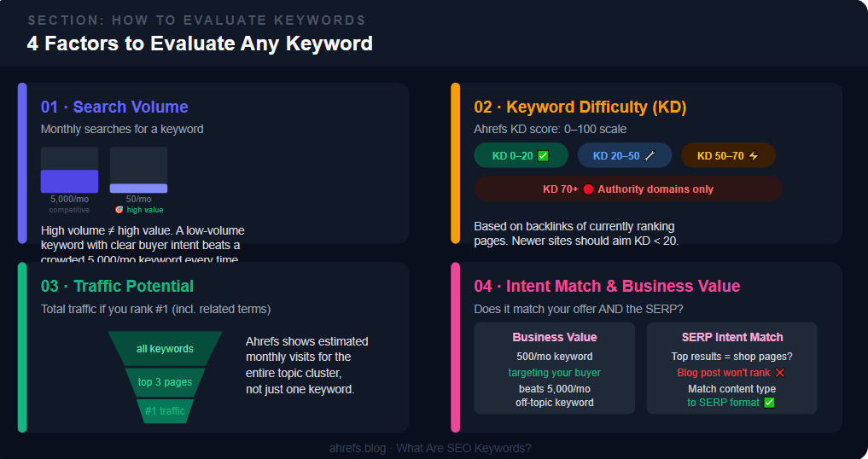Click the 4 Factors to Evaluate Any Keyword title

click(x=200, y=44)
